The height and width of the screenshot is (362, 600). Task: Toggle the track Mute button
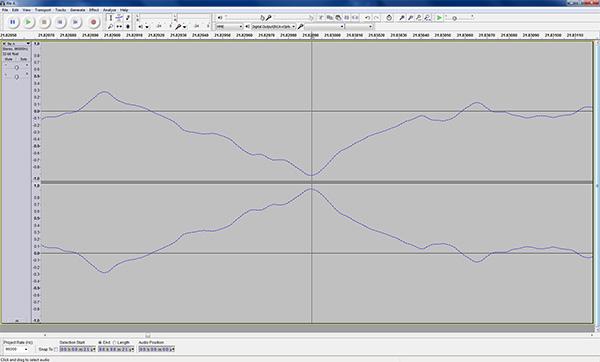click(x=9, y=59)
